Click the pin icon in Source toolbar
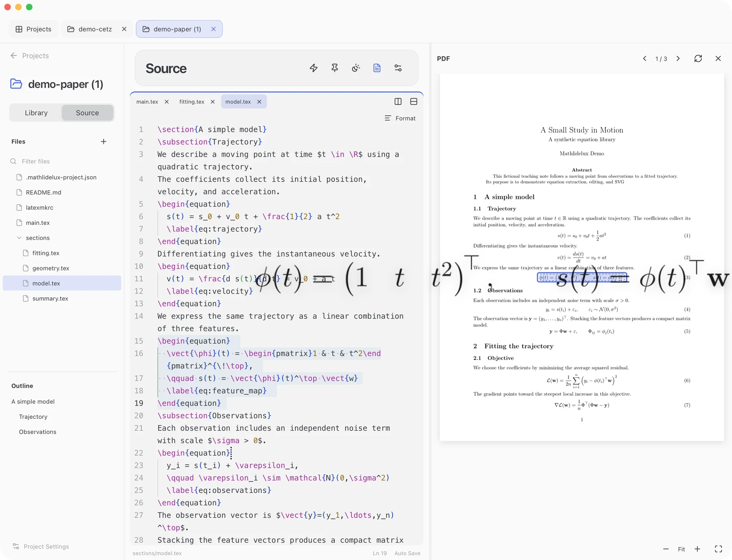This screenshot has height=560, width=732. click(335, 68)
